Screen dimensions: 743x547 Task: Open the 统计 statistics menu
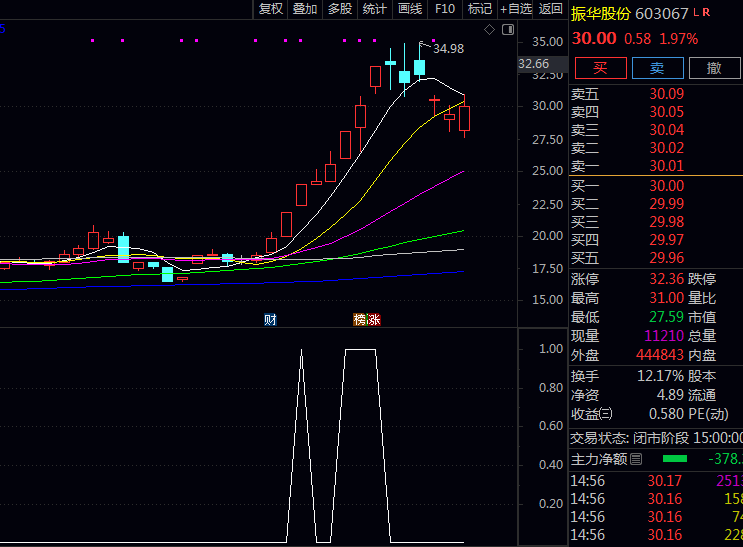tap(375, 9)
